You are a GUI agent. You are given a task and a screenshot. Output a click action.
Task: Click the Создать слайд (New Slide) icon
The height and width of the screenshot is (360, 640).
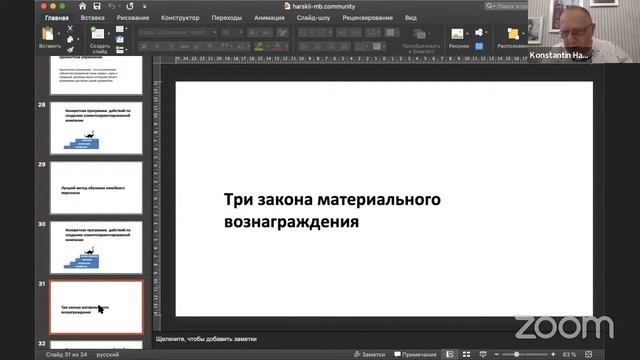click(98, 33)
